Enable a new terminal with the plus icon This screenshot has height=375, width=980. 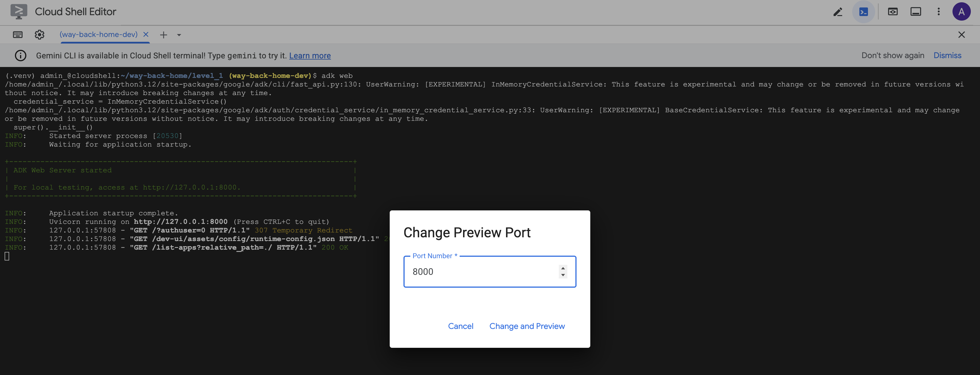coord(164,35)
